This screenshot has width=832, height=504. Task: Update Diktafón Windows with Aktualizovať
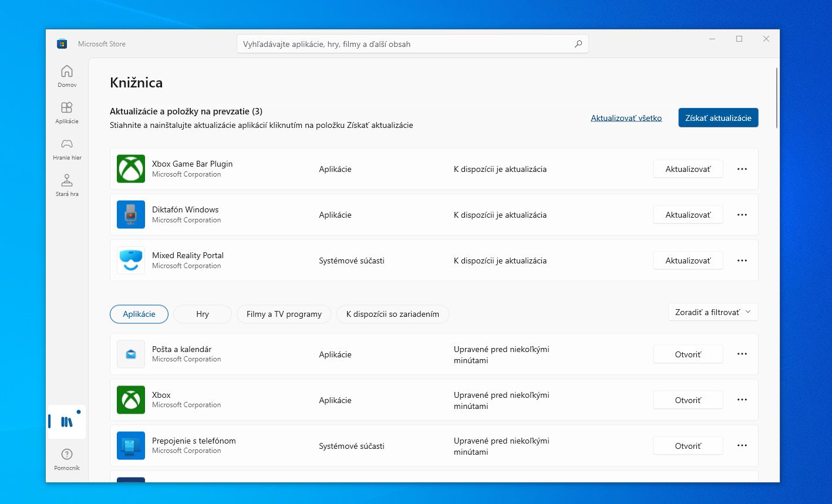[x=688, y=215]
